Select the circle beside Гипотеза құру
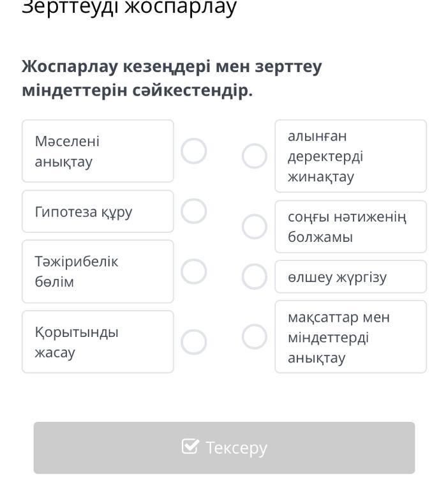This screenshot has width=448, height=478. [193, 211]
